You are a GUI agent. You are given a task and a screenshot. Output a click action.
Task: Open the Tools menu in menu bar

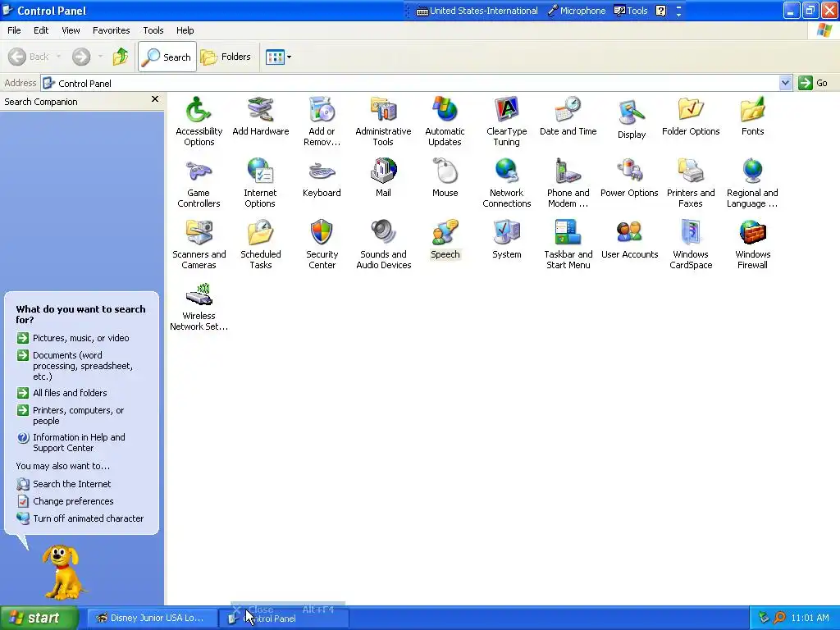pyautogui.click(x=153, y=30)
